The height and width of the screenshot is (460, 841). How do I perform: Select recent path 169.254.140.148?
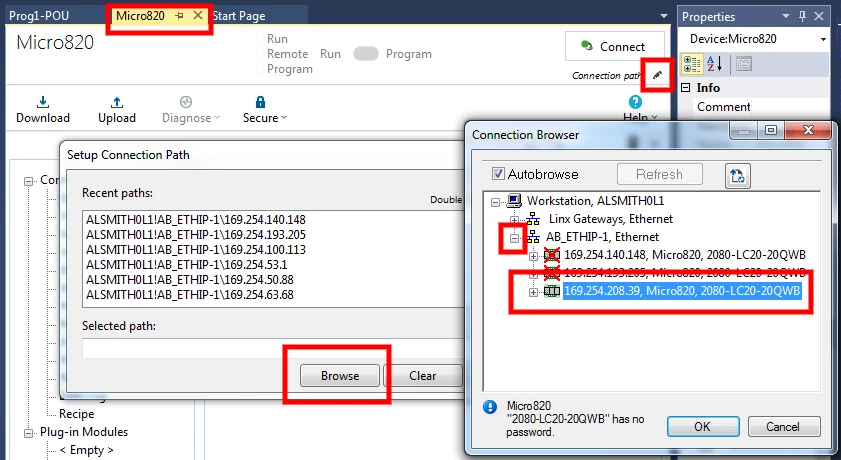coord(196,220)
